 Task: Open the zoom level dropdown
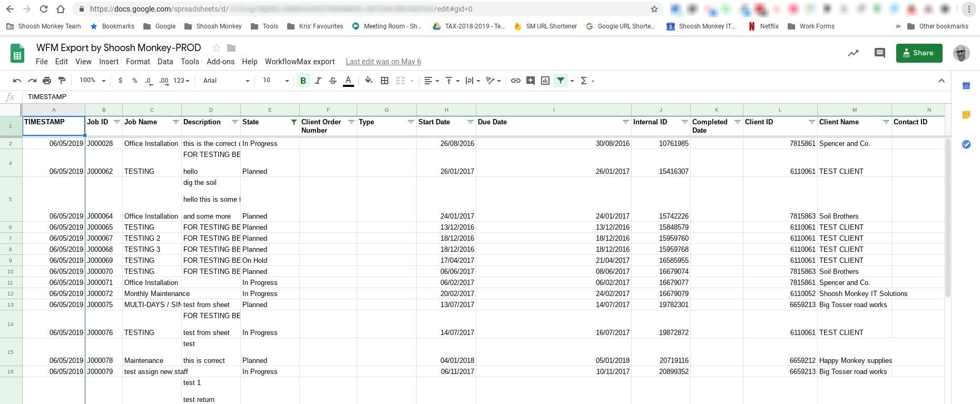coord(92,81)
